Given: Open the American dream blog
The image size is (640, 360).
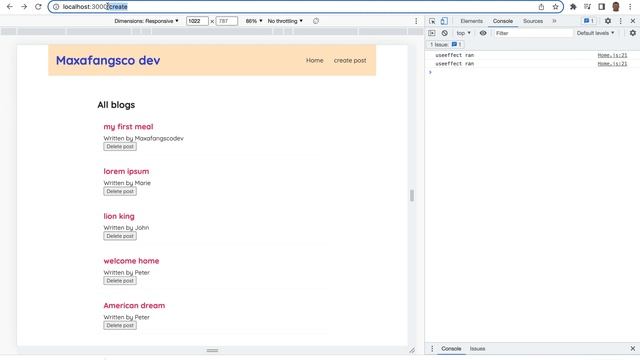Looking at the screenshot, I should pos(134,306).
